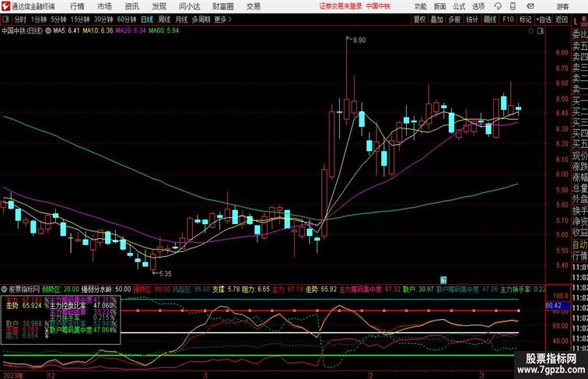Select the 多周期 multi-period tab
The width and height of the screenshot is (588, 379).
point(201,19)
